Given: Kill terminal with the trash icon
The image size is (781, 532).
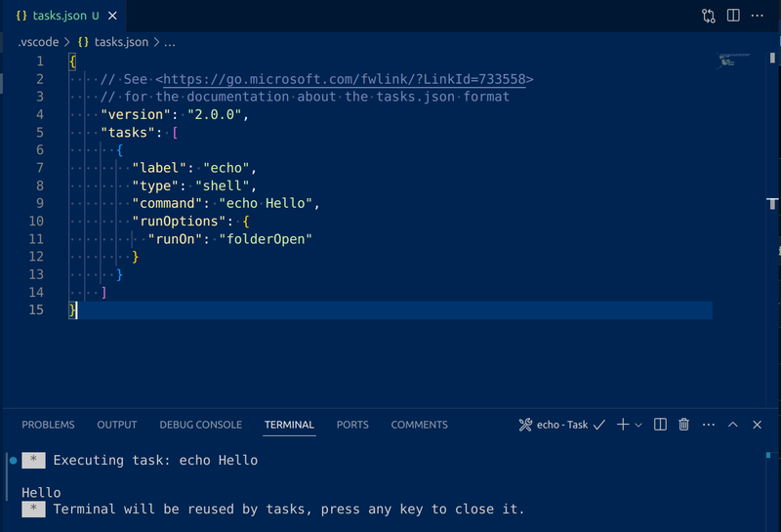Looking at the screenshot, I should 684,425.
